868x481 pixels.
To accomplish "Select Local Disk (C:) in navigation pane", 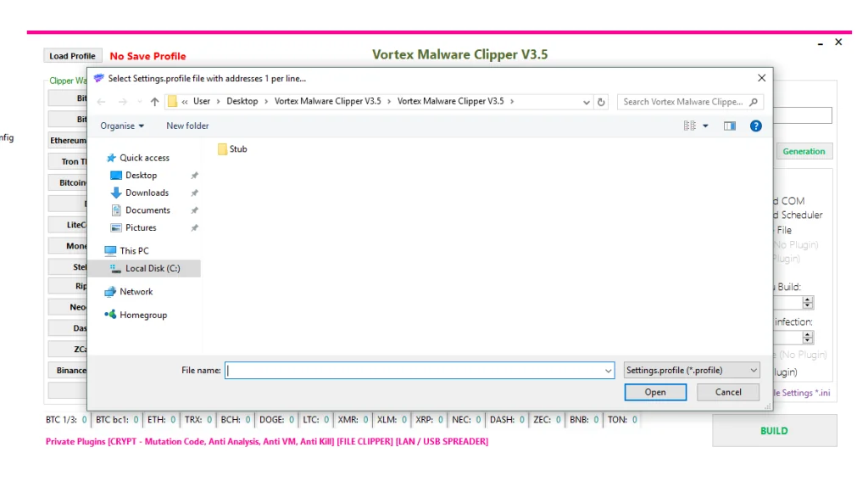I will pyautogui.click(x=152, y=268).
